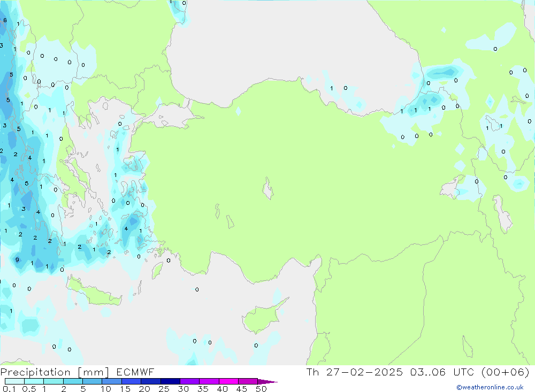Select the 2–5 mm legend color swatch
This screenshot has width=535, height=392.
coord(73,381)
